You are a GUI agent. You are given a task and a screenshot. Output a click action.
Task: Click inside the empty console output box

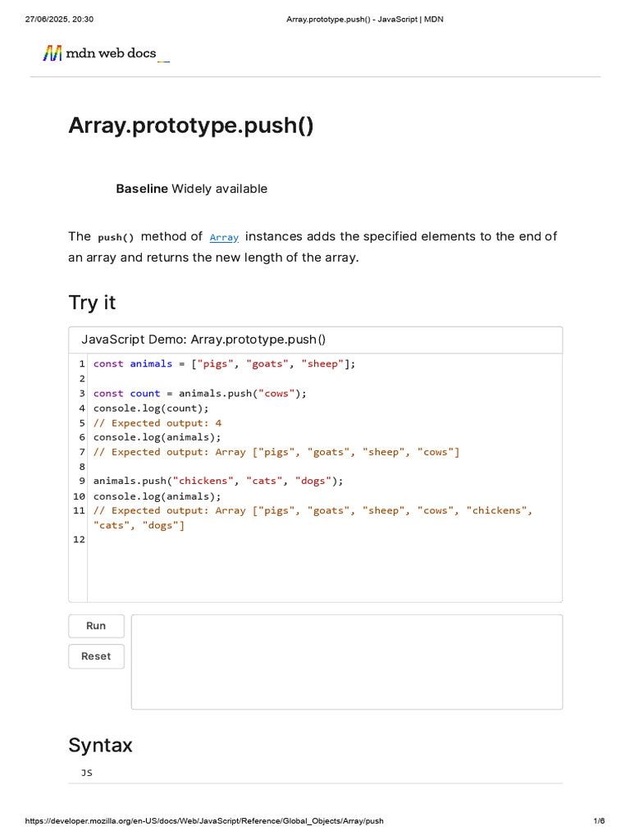pos(346,661)
